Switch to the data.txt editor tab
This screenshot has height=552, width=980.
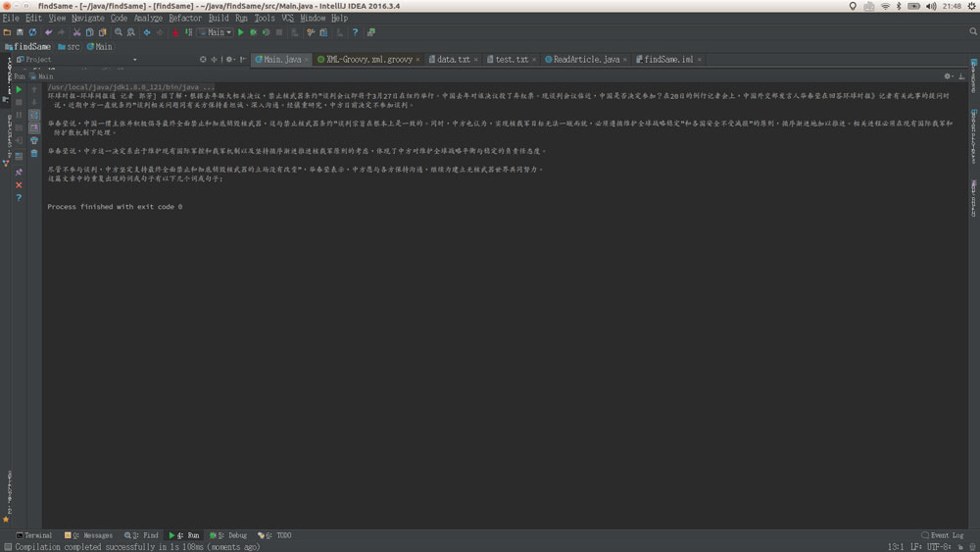tap(453, 60)
